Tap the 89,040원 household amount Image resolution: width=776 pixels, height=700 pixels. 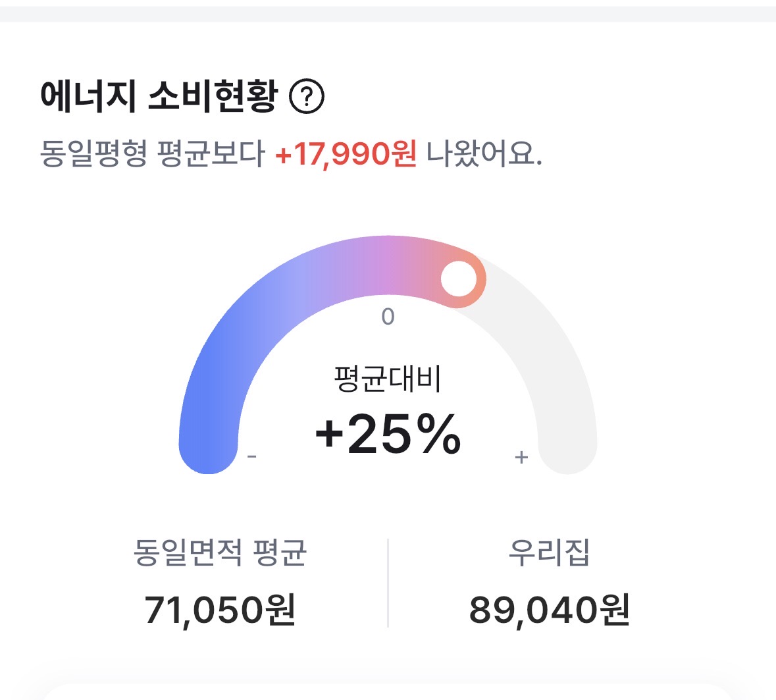[x=549, y=610]
